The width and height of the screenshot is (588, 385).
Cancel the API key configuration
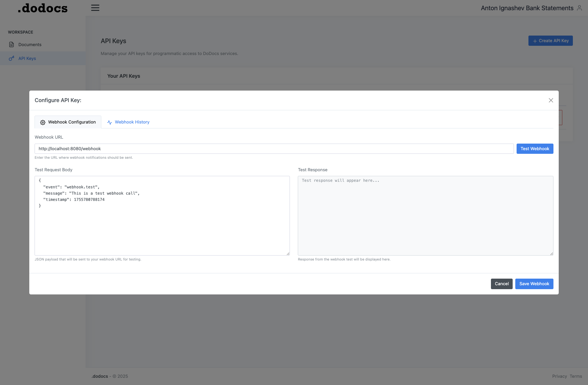tap(501, 284)
